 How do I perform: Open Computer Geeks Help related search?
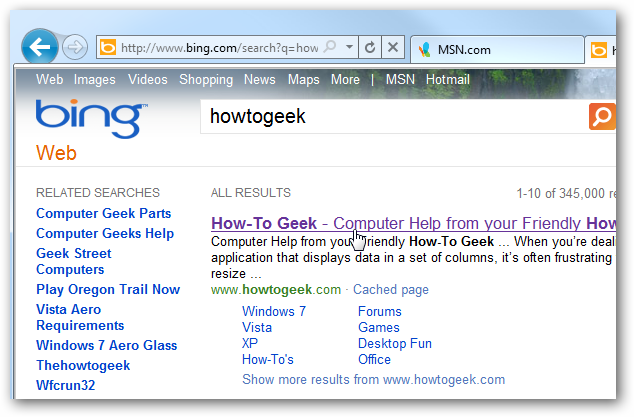[105, 233]
